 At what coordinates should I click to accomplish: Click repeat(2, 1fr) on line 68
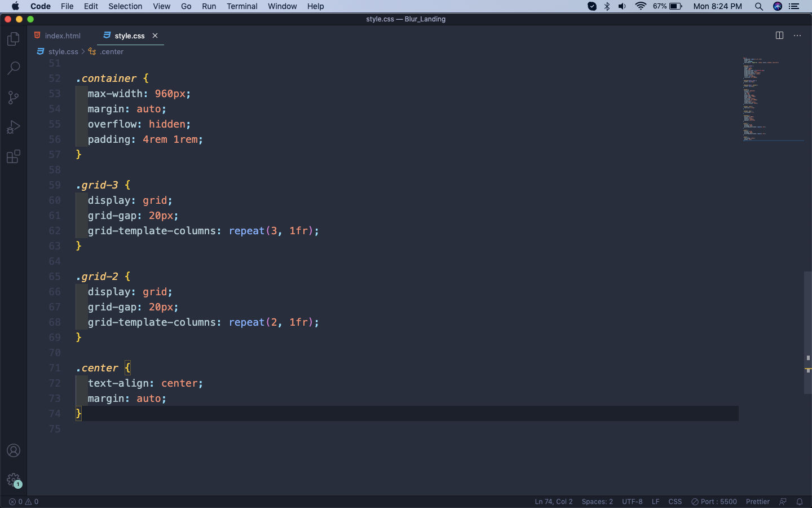coord(271,322)
